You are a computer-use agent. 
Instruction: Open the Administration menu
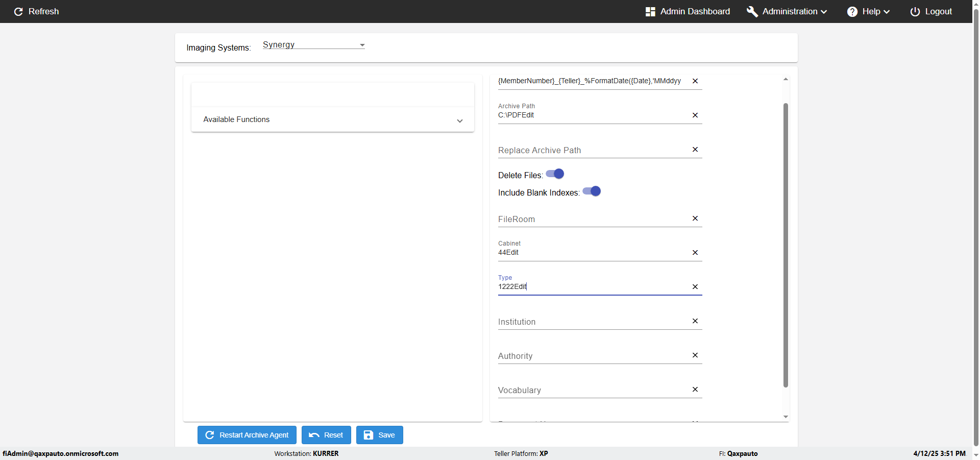[x=787, y=12]
